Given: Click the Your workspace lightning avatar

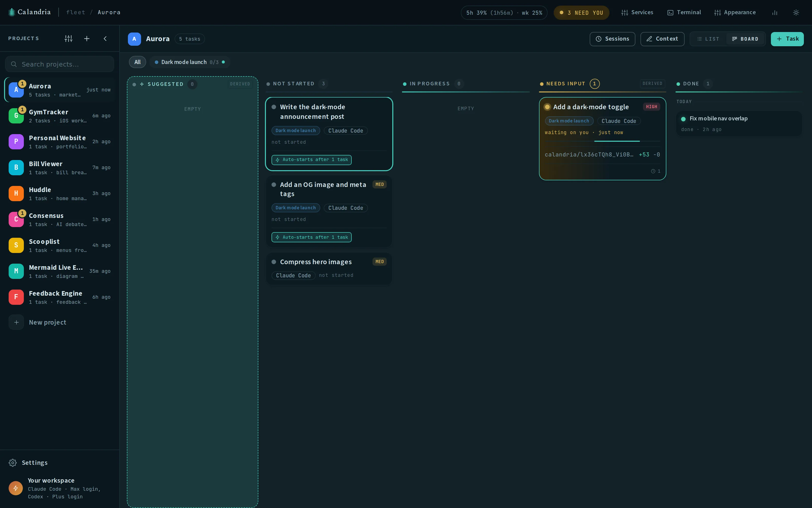Looking at the screenshot, I should 16,488.
